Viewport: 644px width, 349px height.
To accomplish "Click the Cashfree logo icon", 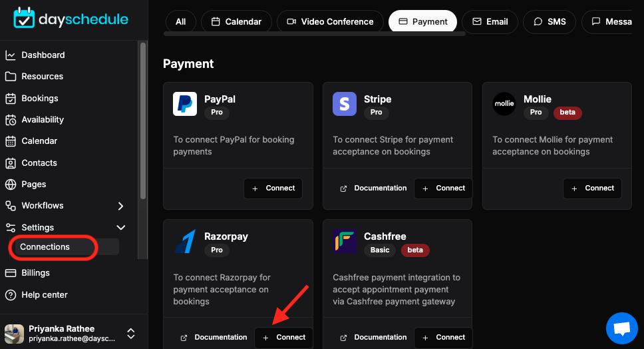I will pyautogui.click(x=345, y=241).
